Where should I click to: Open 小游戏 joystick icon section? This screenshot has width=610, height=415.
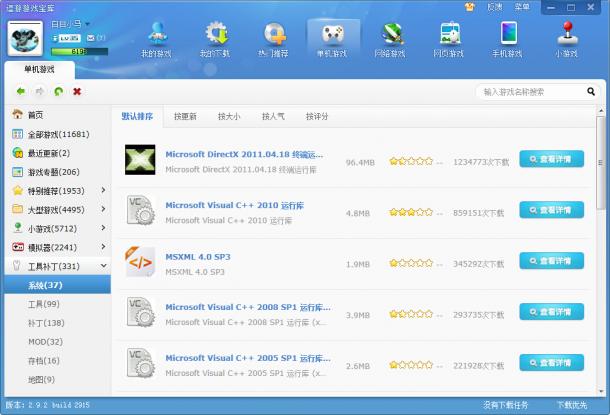566,40
